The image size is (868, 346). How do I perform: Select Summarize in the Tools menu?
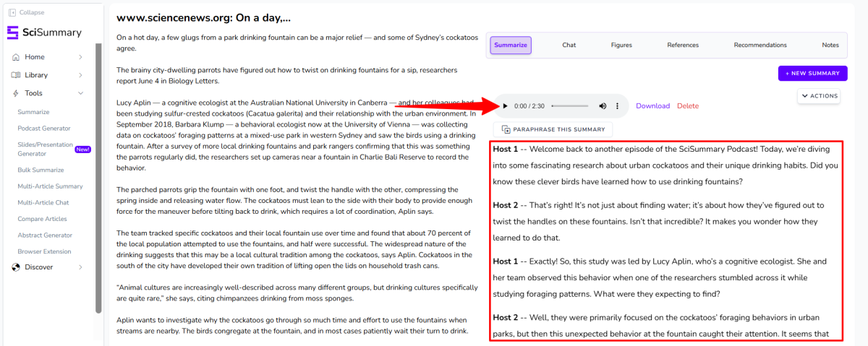33,112
